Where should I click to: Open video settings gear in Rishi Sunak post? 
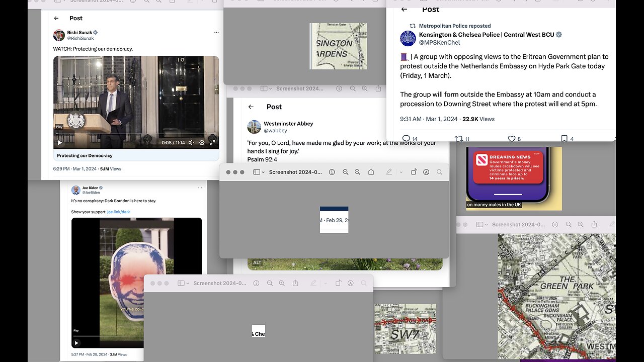point(202,143)
